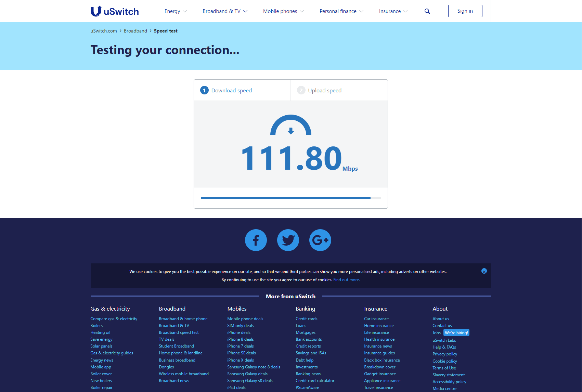Viewport: 582px width, 392px height.
Task: Visit the Credit cards link
Action: (307, 319)
